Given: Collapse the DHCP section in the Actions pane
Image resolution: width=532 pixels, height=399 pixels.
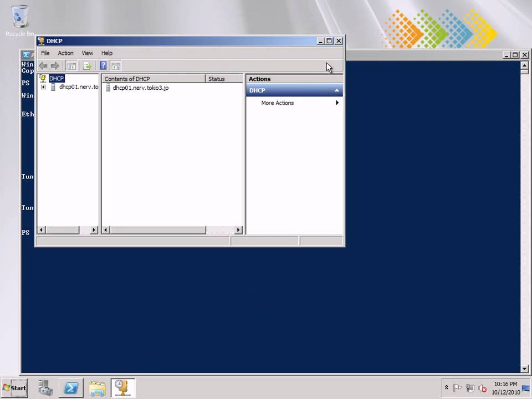Looking at the screenshot, I should pyautogui.click(x=336, y=90).
